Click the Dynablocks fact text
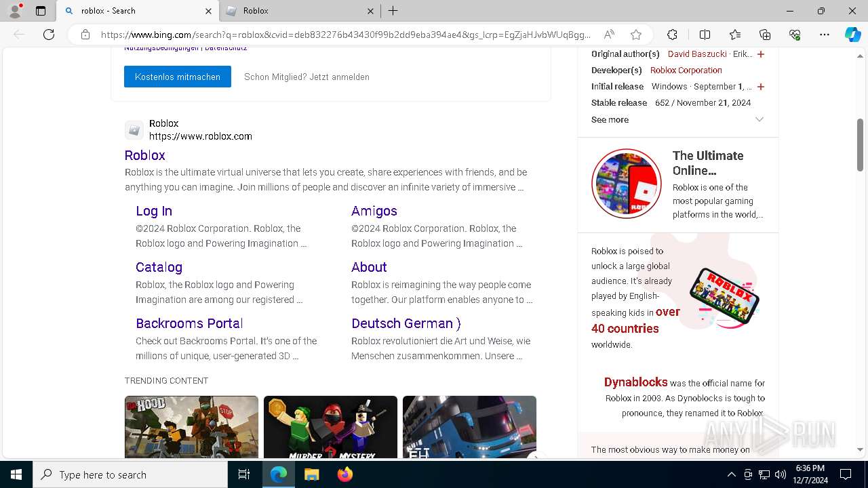Viewport: 868px width, 488px height. click(x=635, y=382)
